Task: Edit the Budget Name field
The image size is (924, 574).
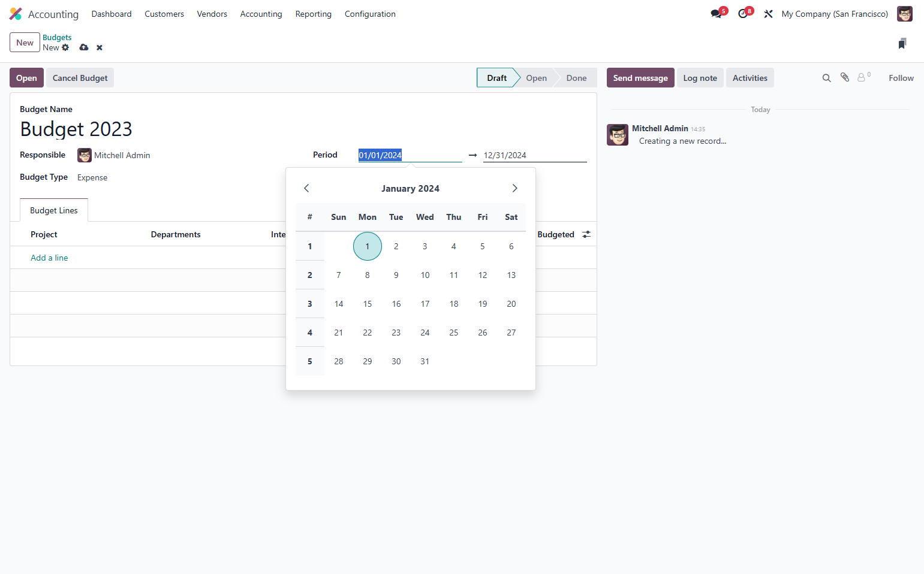Action: [x=303, y=129]
